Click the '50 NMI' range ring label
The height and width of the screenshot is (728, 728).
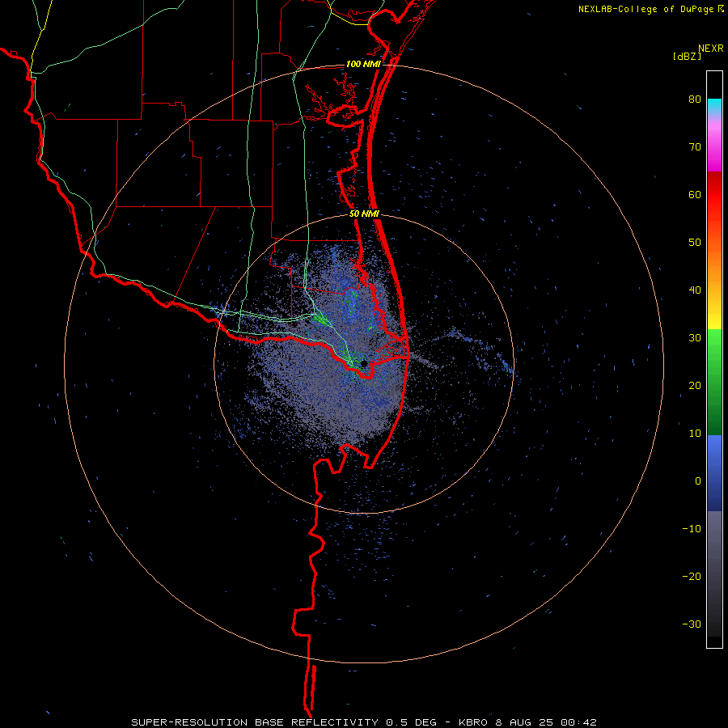tap(365, 214)
